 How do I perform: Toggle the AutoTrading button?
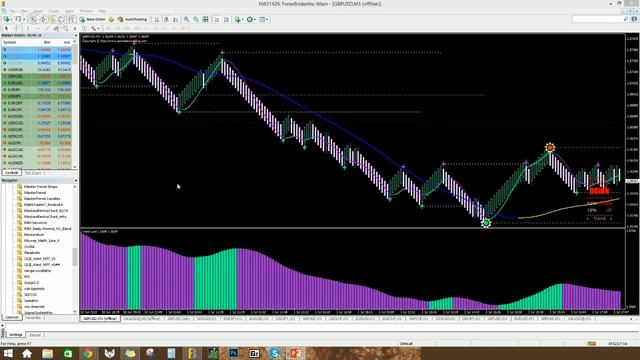coord(132,19)
